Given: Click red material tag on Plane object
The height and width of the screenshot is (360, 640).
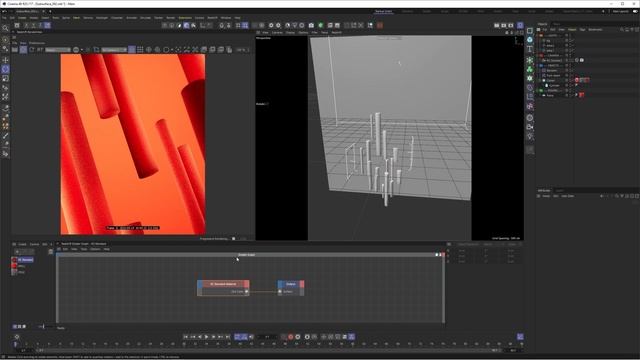Looking at the screenshot, I should [x=582, y=95].
